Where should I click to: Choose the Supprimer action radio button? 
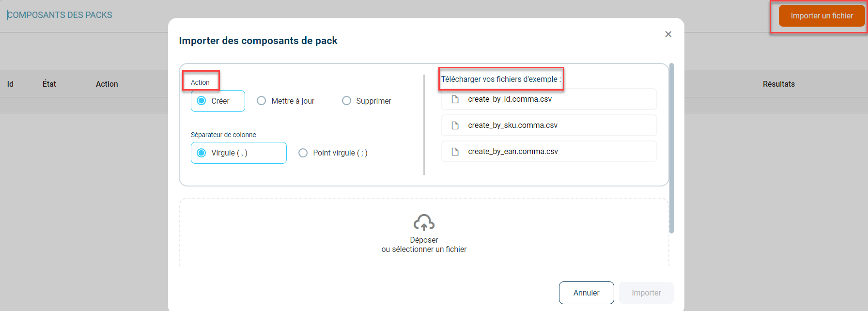tap(346, 101)
